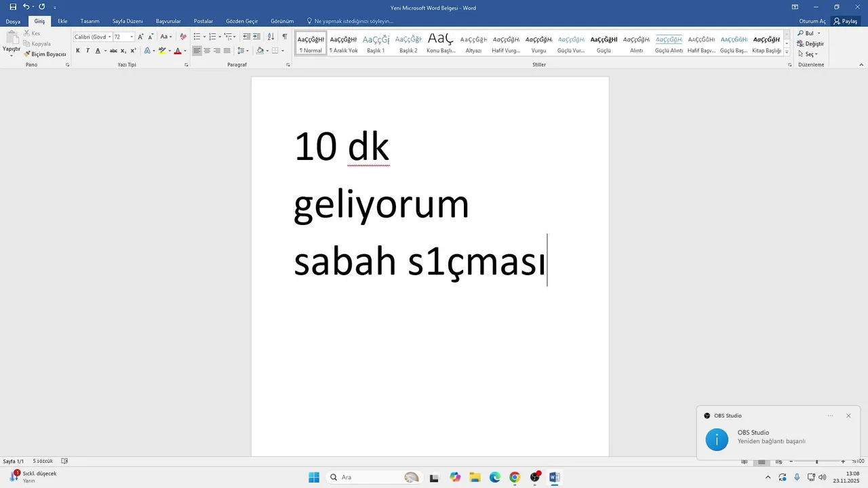Switch to the Başvurular tab

coord(168,21)
